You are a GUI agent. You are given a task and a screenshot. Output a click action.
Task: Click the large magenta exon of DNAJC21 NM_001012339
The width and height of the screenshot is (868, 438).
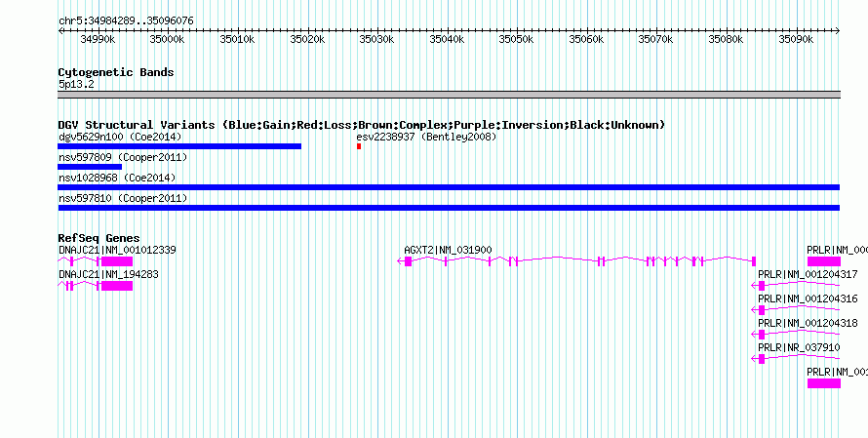tap(117, 261)
